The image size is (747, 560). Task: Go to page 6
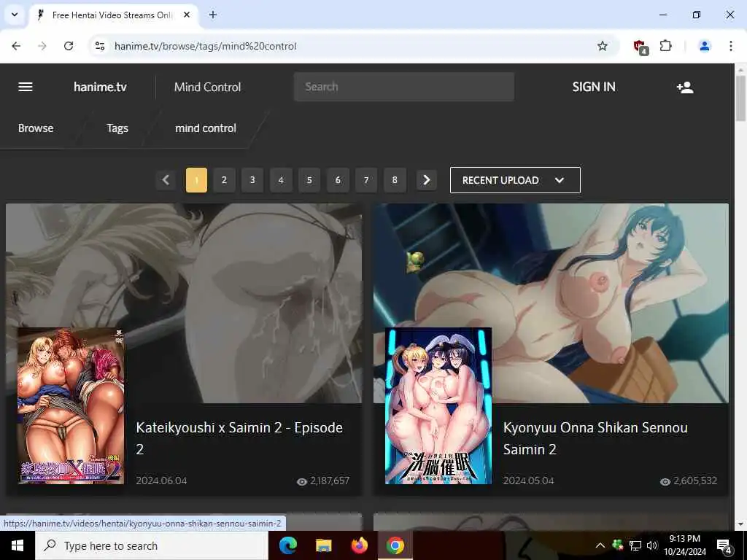[x=338, y=180]
